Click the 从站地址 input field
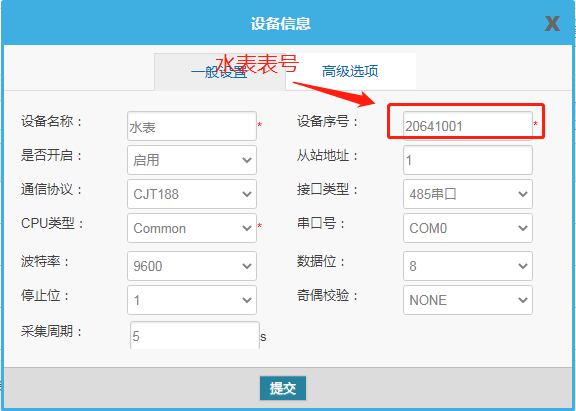The height and width of the screenshot is (411, 576). tap(468, 160)
